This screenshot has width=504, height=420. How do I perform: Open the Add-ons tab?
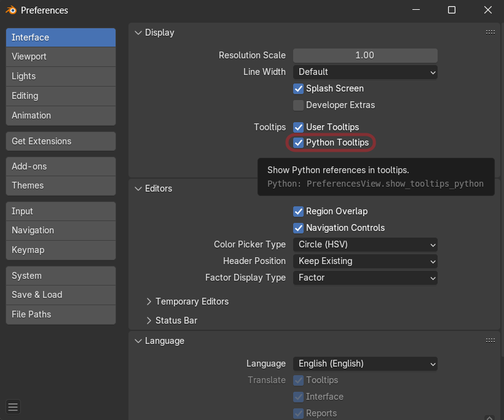tap(61, 166)
